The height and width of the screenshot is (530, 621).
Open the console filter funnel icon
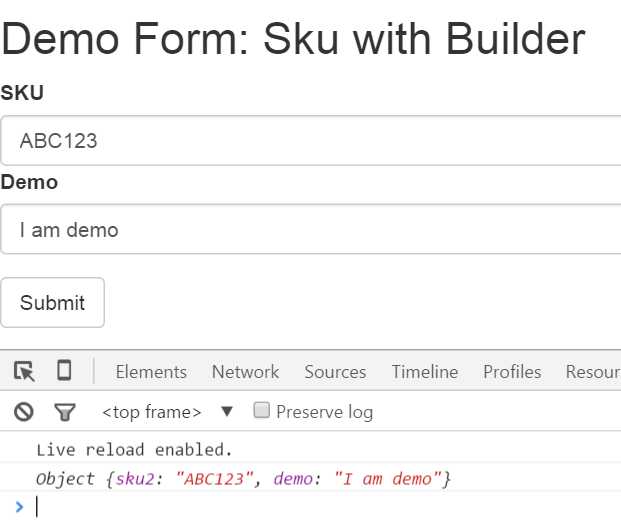coord(65,412)
